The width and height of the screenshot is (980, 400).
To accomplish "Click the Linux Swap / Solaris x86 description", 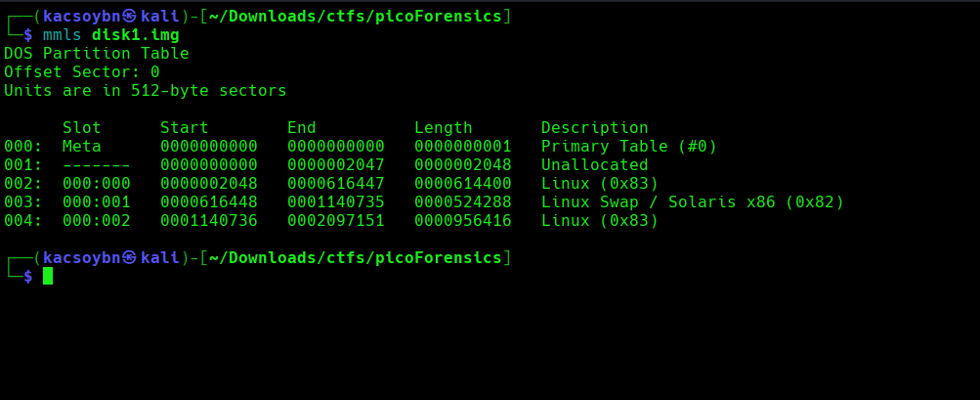I will (693, 202).
